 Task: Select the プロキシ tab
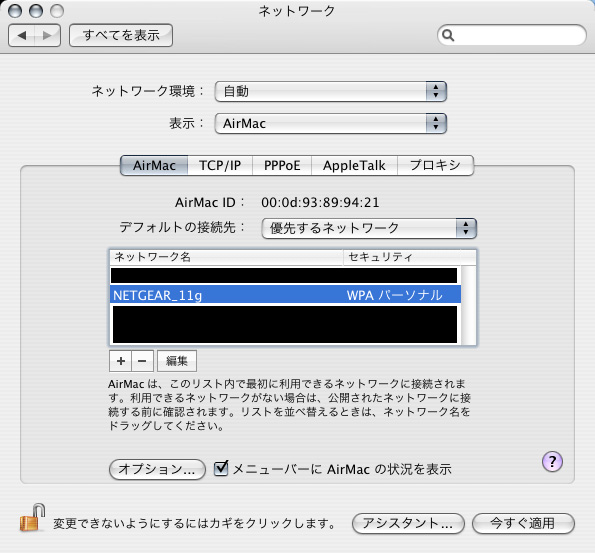tap(435, 165)
